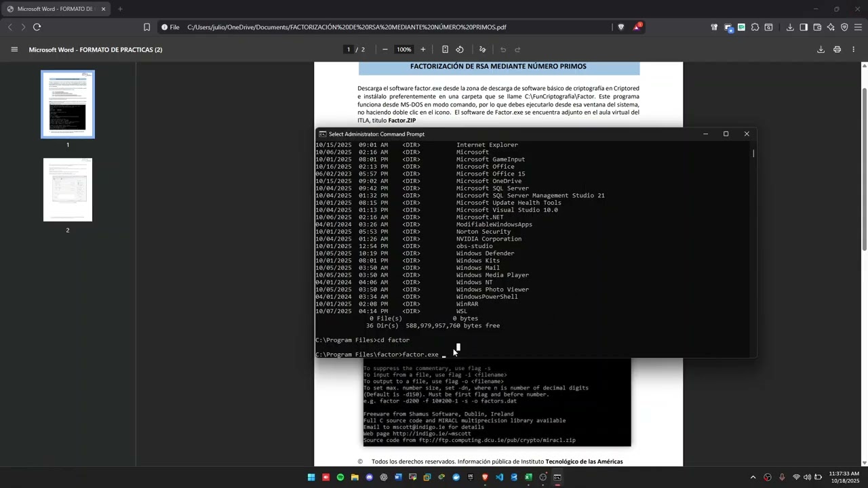This screenshot has width=868, height=488.
Task: Click the PDF redo arrow
Action: [x=517, y=49]
